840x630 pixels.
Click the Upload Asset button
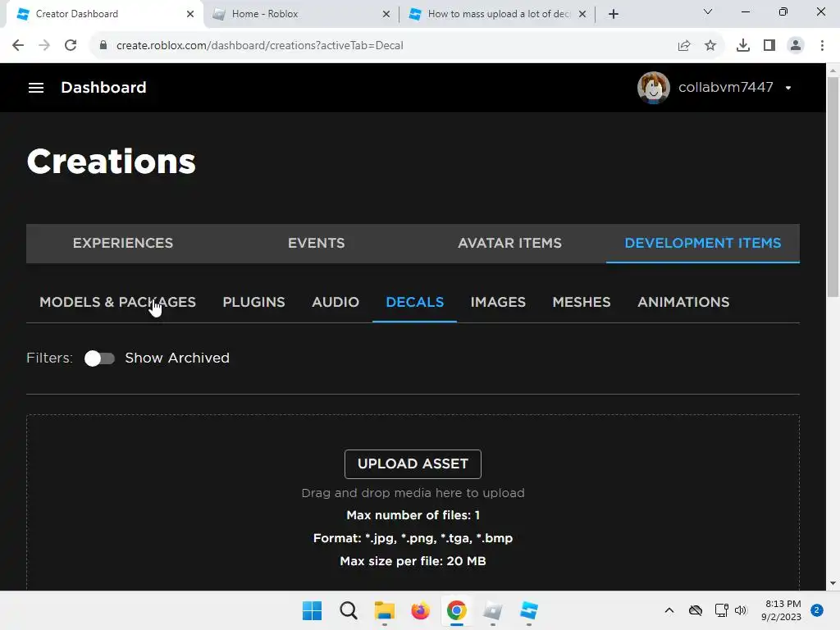pos(413,464)
